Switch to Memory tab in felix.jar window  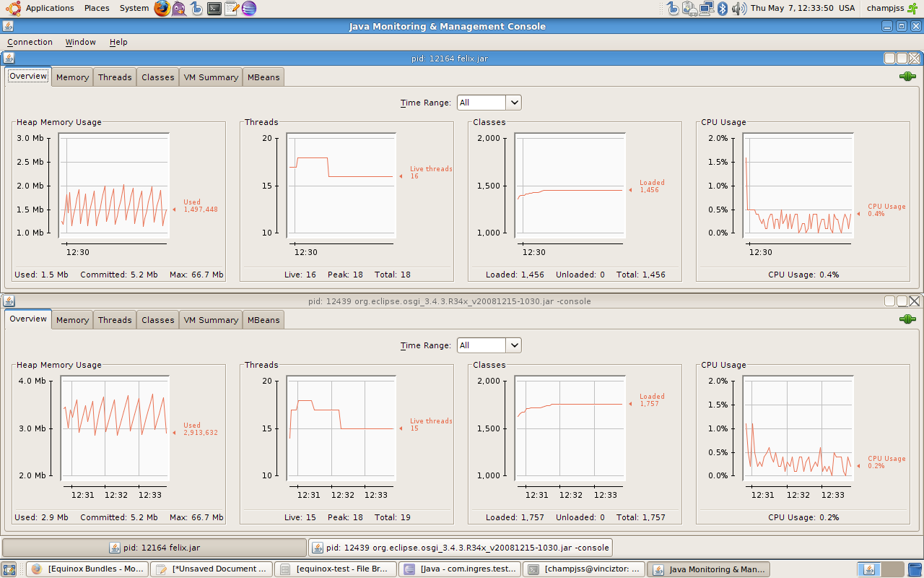coord(72,77)
